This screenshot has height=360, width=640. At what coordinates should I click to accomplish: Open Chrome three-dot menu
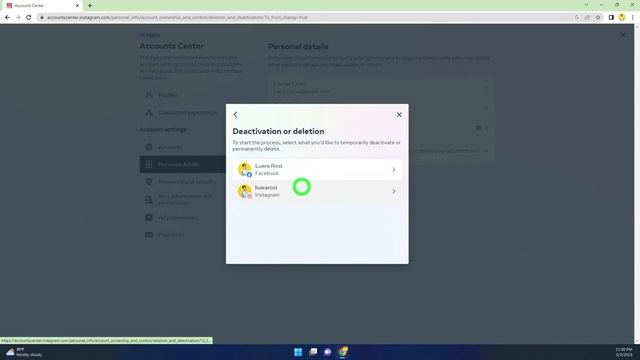(x=633, y=18)
